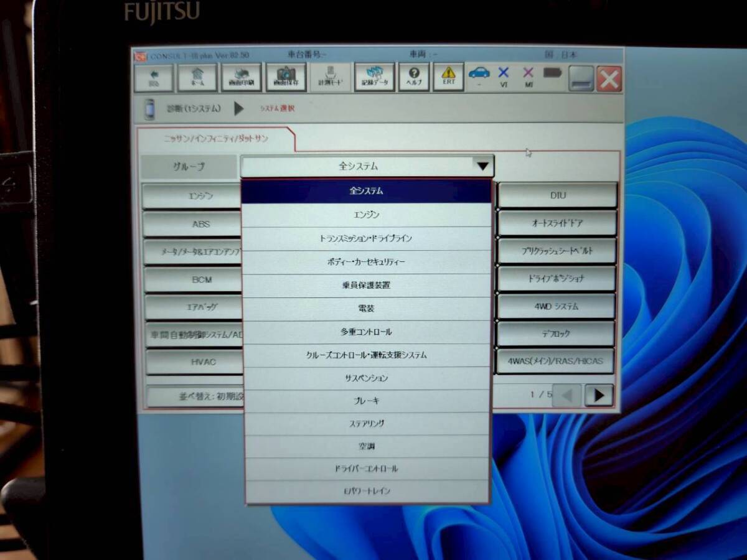Check the VI connection status indicator
This screenshot has width=747, height=560.
503,76
